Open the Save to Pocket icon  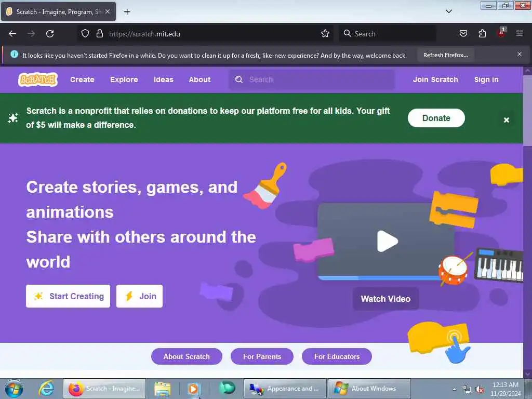click(x=463, y=34)
